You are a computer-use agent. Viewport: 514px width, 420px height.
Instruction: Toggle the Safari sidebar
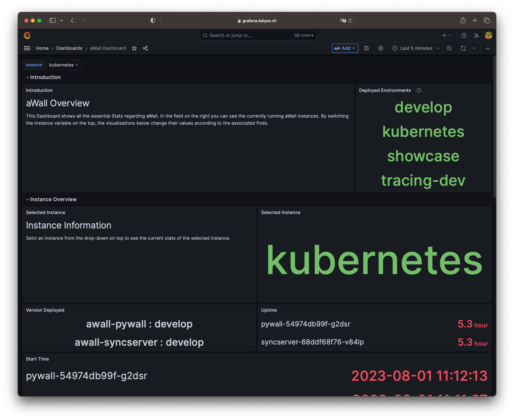click(x=53, y=21)
